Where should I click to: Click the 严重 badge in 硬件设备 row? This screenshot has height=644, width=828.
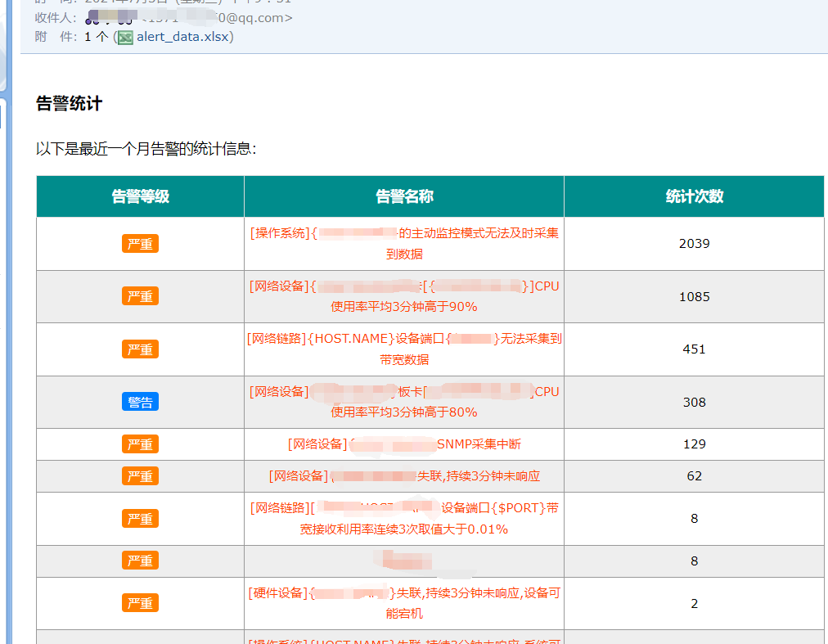click(x=140, y=603)
